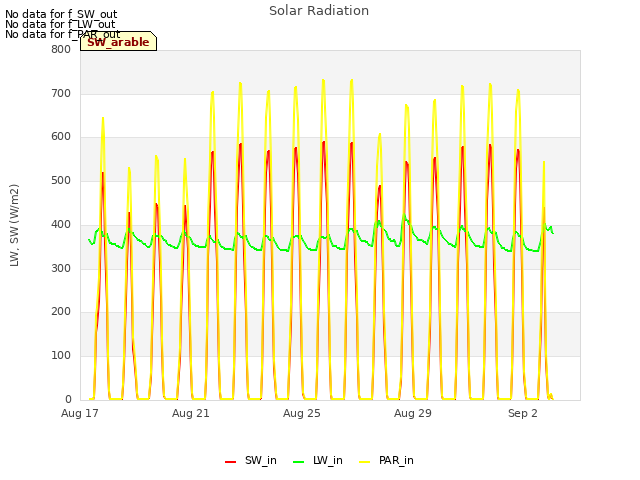640x480 pixels.
Task: Toggle the SW_in legend entry
Action: coord(251,460)
